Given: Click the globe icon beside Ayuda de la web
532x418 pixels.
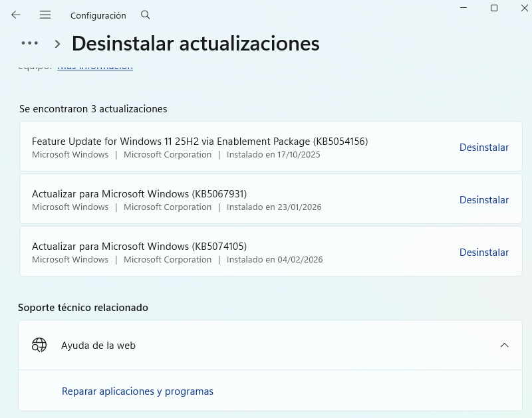Looking at the screenshot, I should 40,345.
